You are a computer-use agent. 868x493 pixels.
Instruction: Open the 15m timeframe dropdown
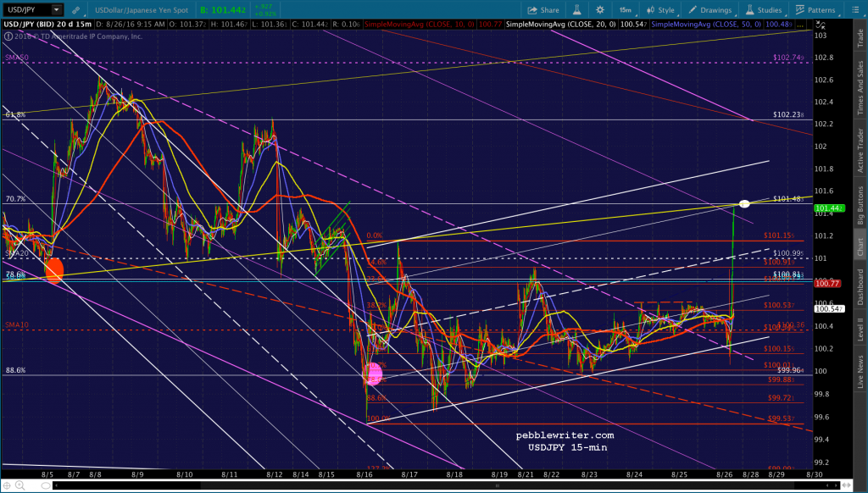[626, 10]
